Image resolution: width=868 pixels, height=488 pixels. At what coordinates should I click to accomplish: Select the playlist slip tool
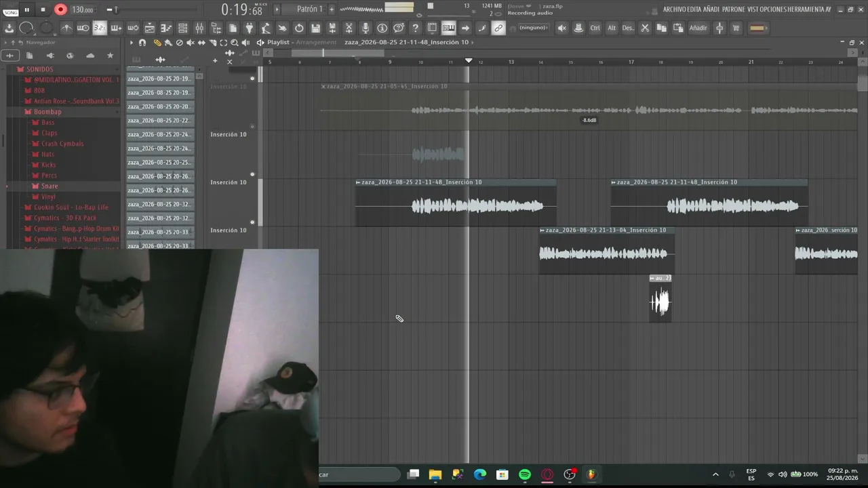pyautogui.click(x=201, y=43)
